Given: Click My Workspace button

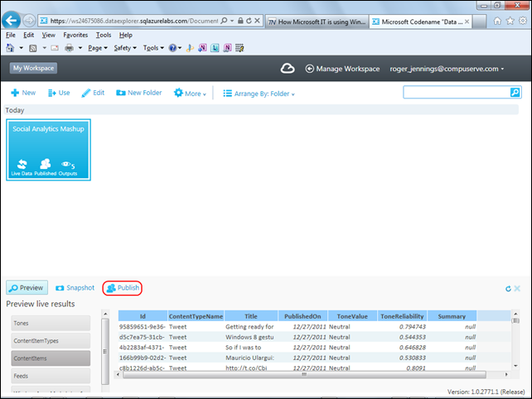Looking at the screenshot, I should 33,68.
